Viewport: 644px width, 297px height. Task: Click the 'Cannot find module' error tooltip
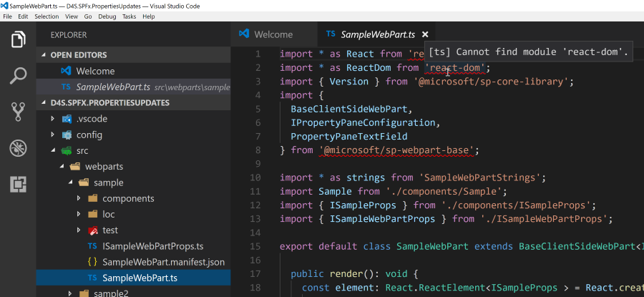[529, 52]
